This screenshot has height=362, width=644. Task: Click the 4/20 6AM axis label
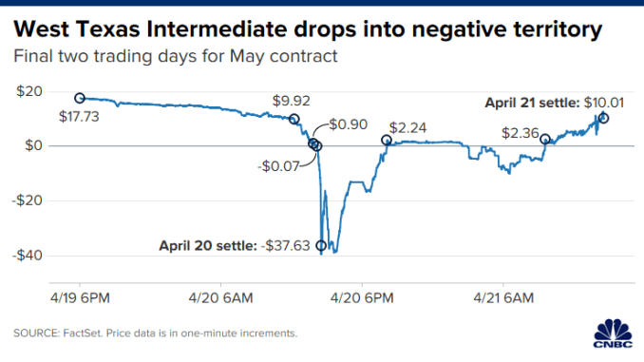coord(221,297)
